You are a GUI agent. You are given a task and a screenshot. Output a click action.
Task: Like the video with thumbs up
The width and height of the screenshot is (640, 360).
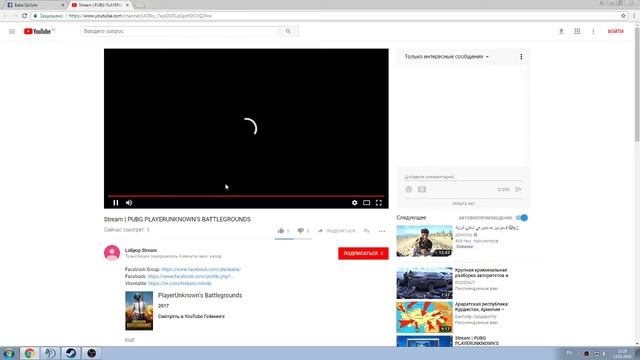281,231
